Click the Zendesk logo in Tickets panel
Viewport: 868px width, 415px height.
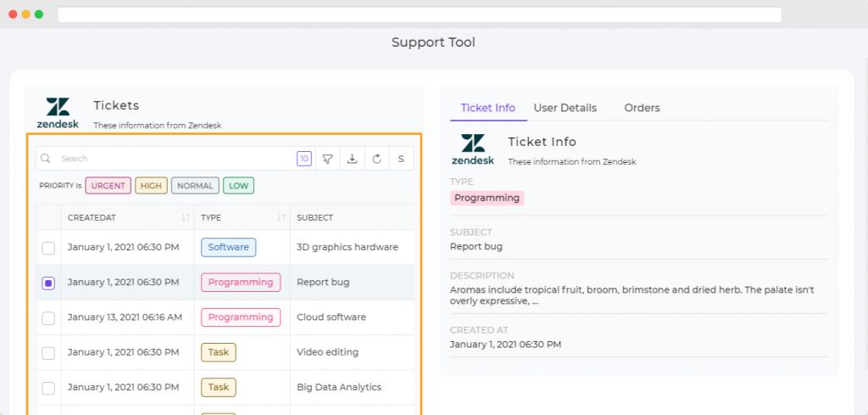pos(58,113)
